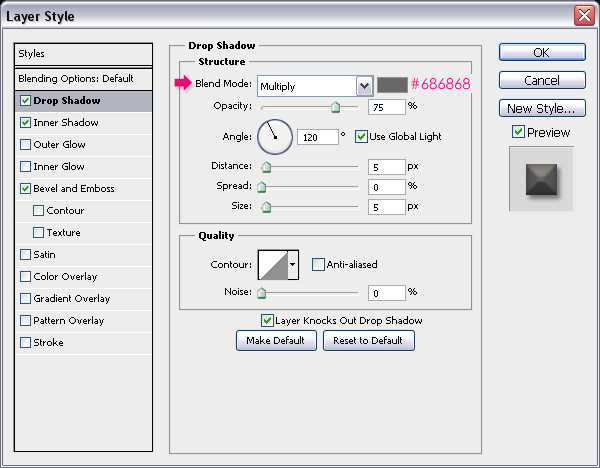Image resolution: width=600 pixels, height=468 pixels.
Task: Enable the Outer Glow checkbox
Action: (x=25, y=144)
